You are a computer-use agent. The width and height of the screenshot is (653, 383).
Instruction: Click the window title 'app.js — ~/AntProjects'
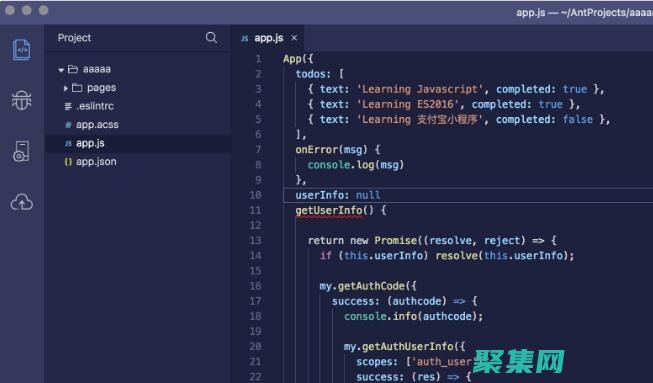coord(584,12)
